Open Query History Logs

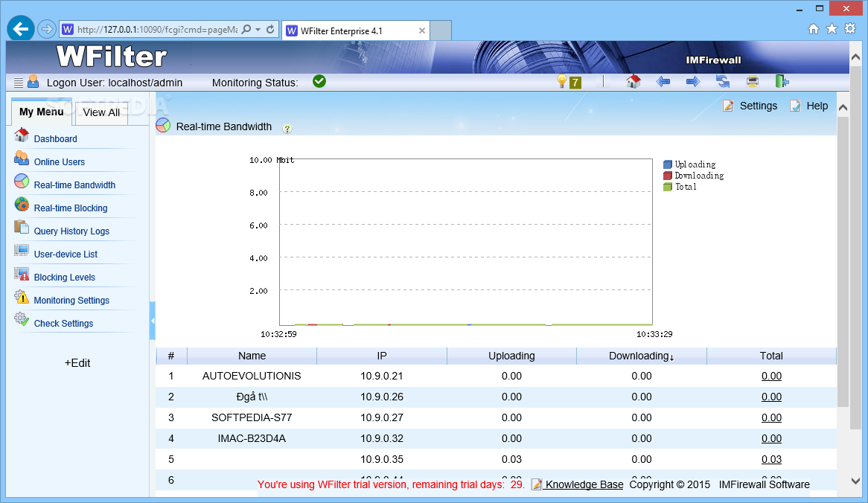click(71, 231)
